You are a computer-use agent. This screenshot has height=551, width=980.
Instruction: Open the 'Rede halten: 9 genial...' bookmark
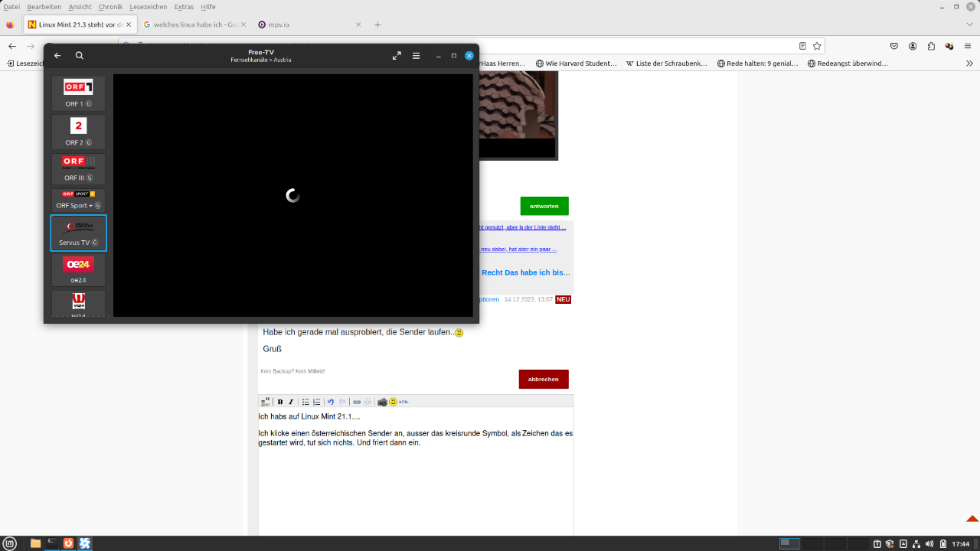tap(758, 64)
